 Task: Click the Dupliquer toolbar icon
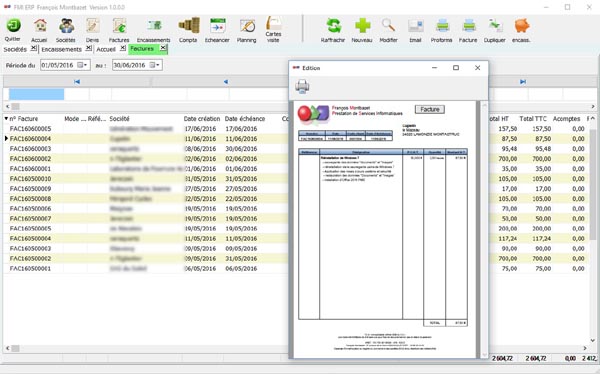point(495,26)
